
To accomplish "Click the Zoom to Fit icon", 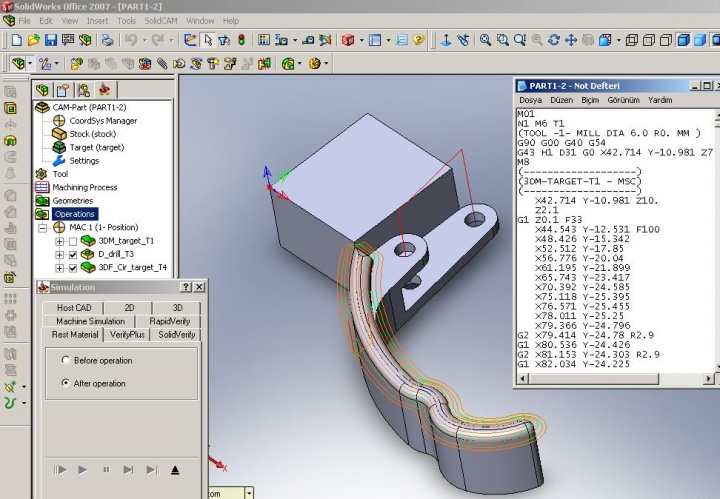I will pos(485,40).
